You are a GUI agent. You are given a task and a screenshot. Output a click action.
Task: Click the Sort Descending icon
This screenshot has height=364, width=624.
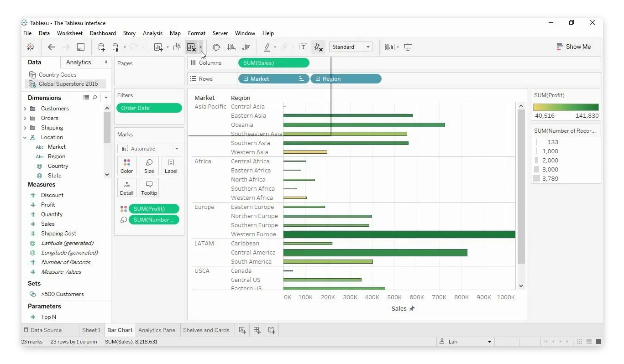pyautogui.click(x=246, y=47)
